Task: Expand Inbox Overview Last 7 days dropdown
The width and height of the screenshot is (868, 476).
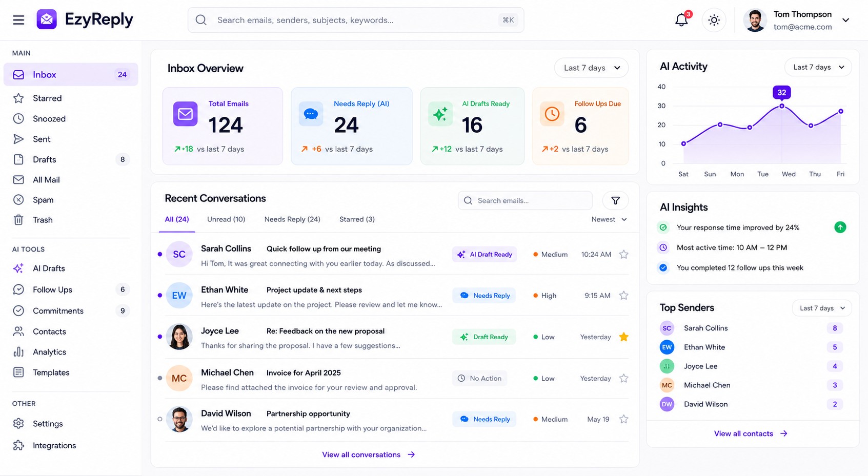Action: tap(591, 68)
